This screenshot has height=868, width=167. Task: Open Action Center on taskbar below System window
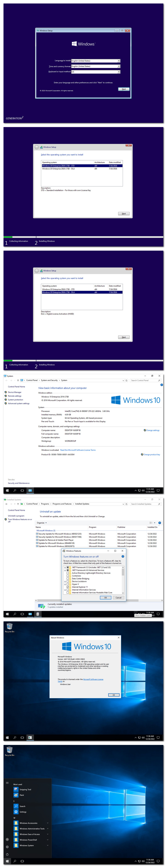pyautogui.click(x=158, y=490)
